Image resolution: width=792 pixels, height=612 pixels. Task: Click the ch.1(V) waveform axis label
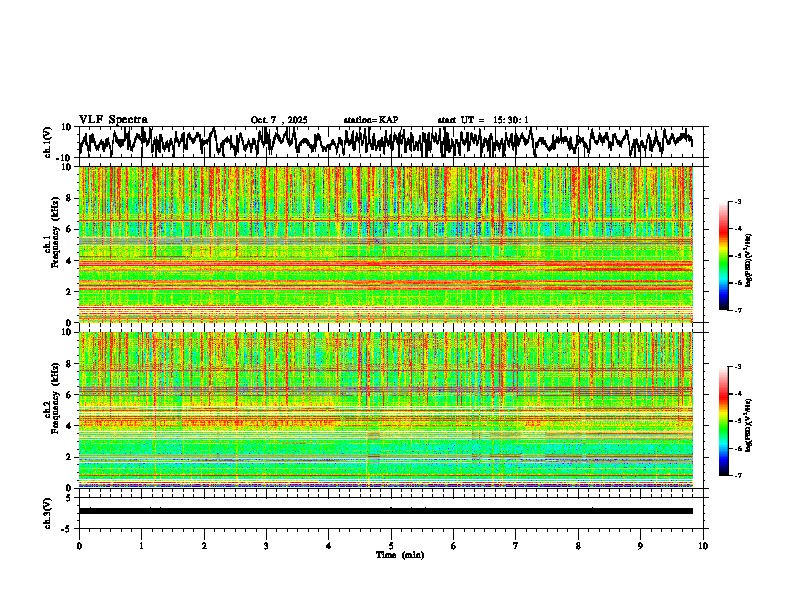(48, 142)
